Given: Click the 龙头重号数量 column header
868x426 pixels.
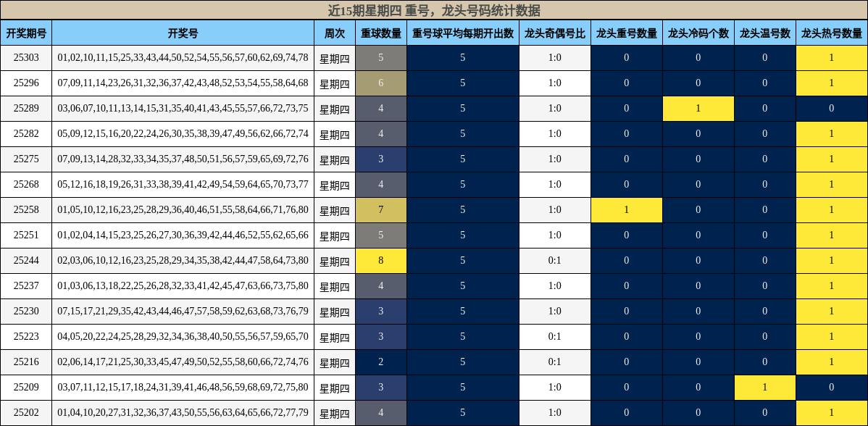Looking at the screenshot, I should [x=627, y=32].
